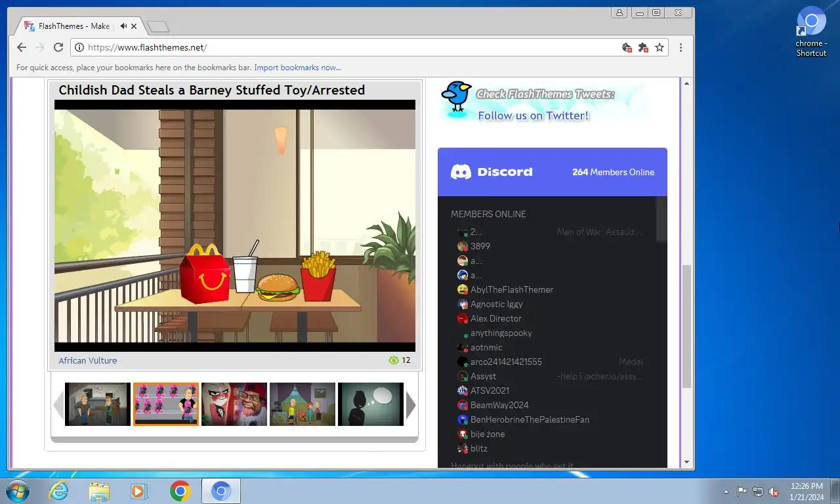
Task: Click Discord member ATSV2021
Action: coord(489,390)
